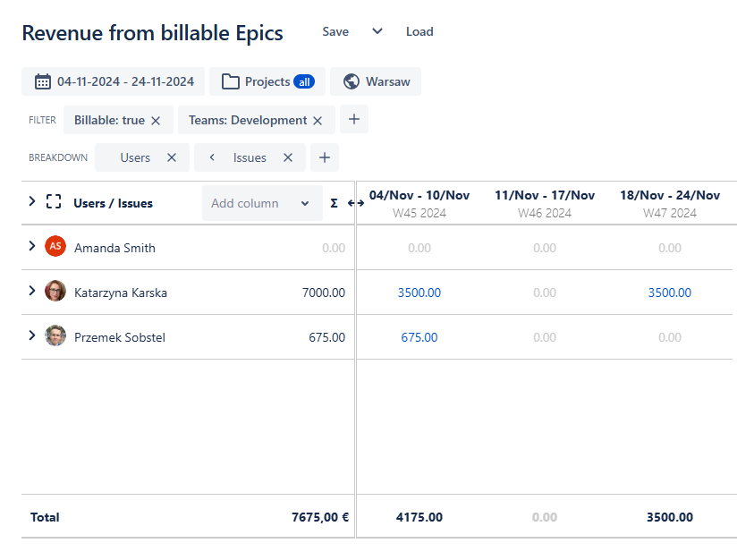Viewport: 737px width, 560px height.
Task: Remove the Billable: true filter
Action: coord(156,120)
